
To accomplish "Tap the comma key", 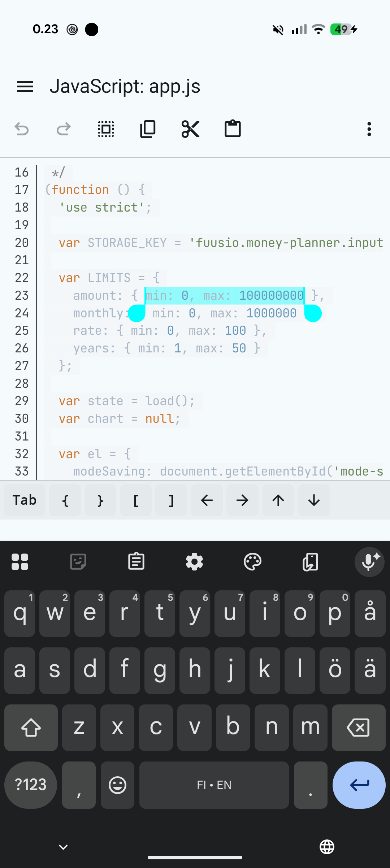I will coord(79,785).
